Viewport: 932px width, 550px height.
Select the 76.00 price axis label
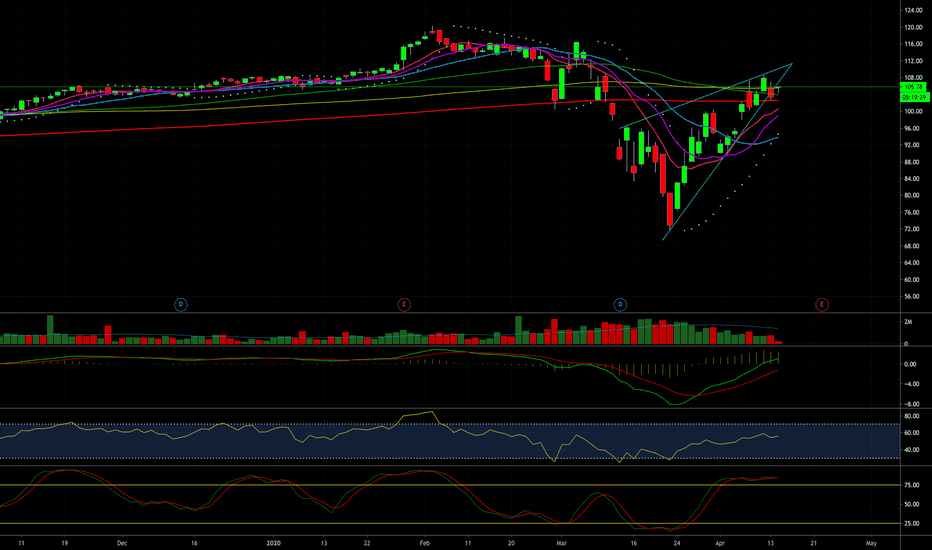click(x=912, y=212)
